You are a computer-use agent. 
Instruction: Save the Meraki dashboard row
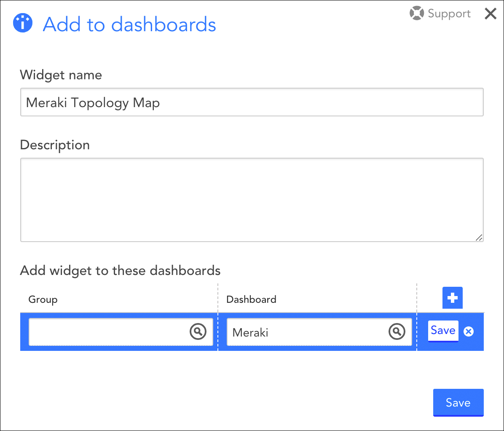click(443, 331)
